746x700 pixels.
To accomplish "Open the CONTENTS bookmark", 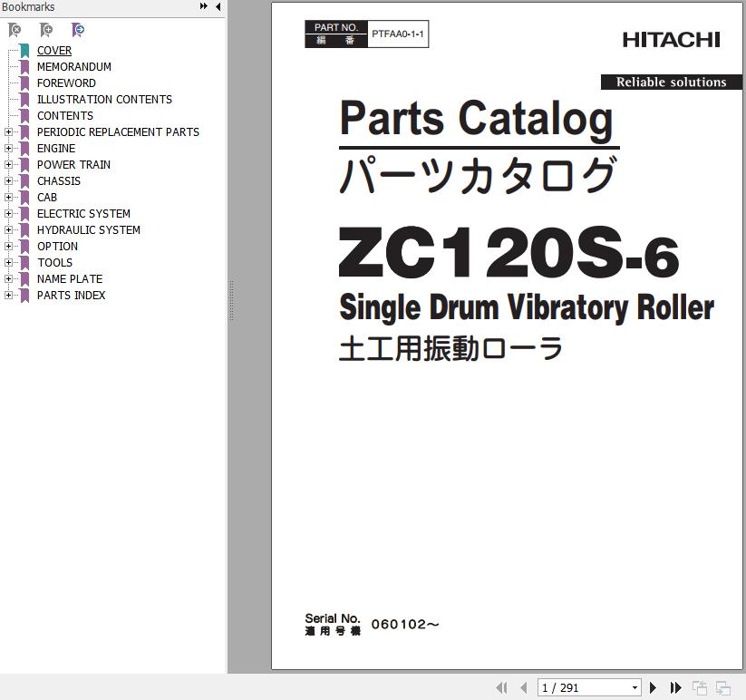I will [65, 116].
